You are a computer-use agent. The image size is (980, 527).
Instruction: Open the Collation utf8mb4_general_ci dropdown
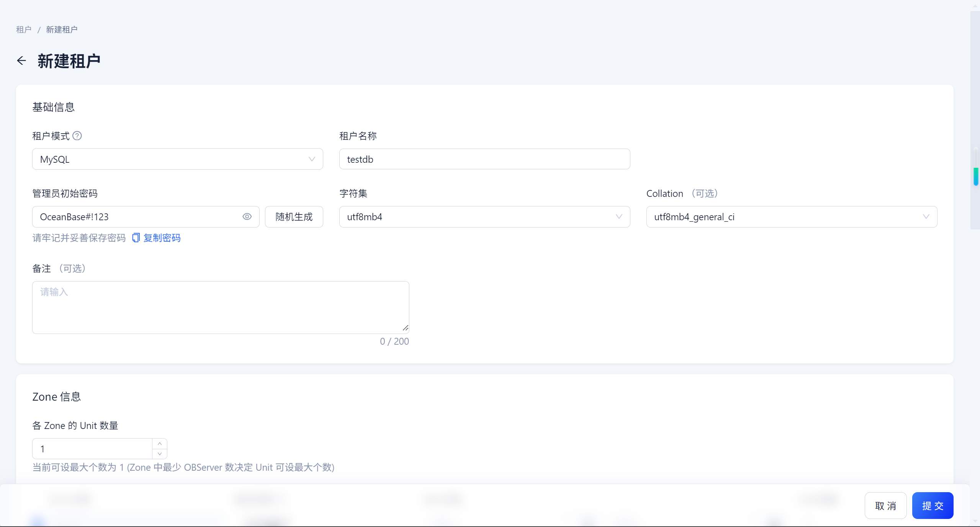click(791, 217)
